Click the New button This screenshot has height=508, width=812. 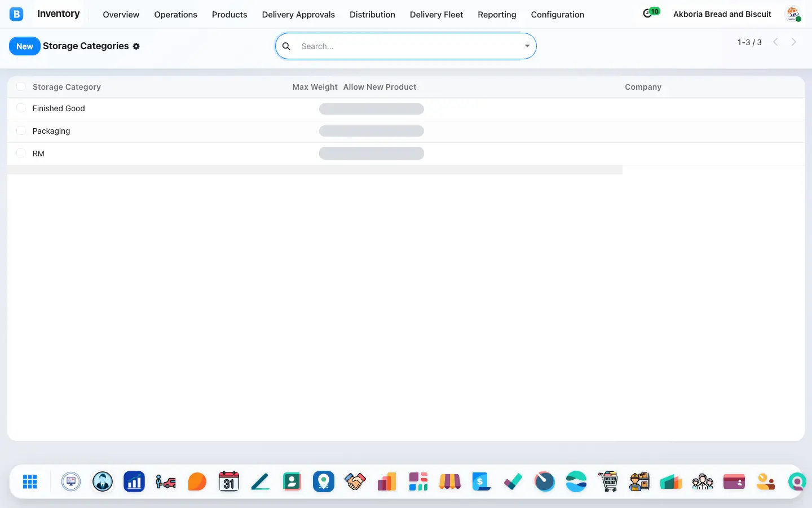25,46
